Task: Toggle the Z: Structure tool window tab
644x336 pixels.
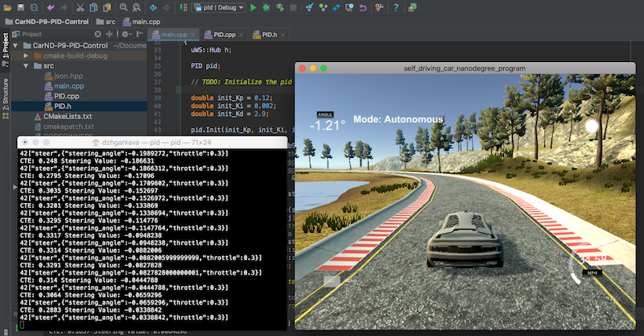Action: (6, 97)
